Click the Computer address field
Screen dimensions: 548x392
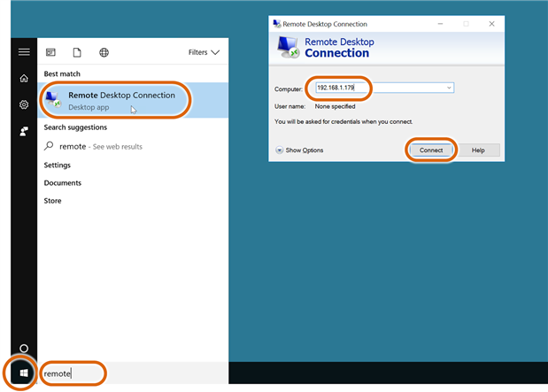pyautogui.click(x=384, y=88)
